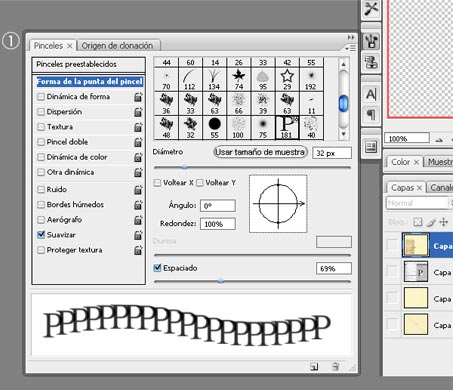The height and width of the screenshot is (390, 453).
Task: Select the maple leaf brush tip 74
Action: (x=239, y=79)
